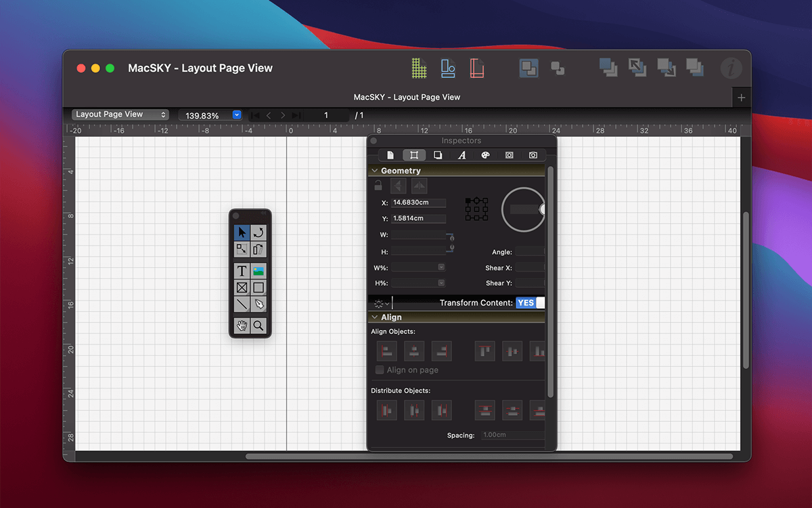Collapse the Geometry section

coord(374,171)
